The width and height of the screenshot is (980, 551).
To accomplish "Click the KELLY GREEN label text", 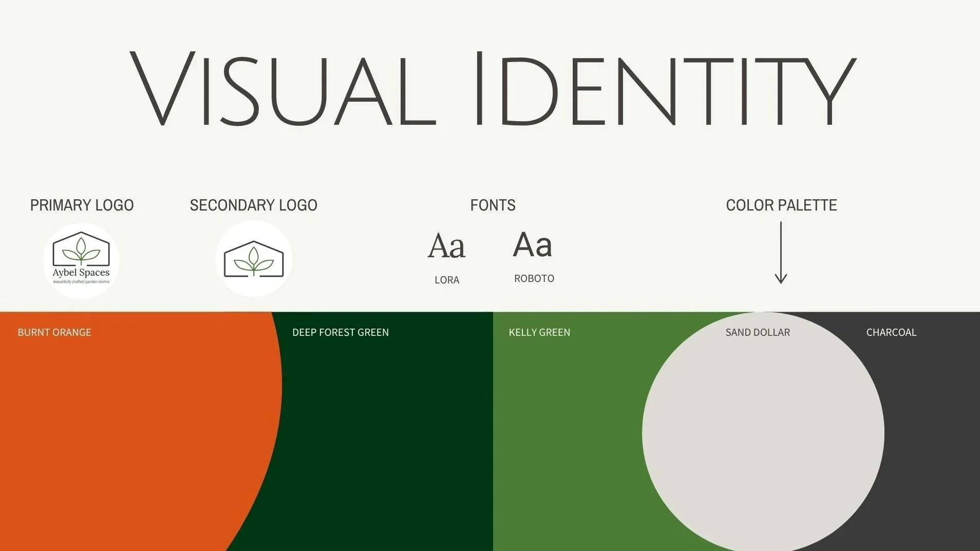I will pos(539,332).
